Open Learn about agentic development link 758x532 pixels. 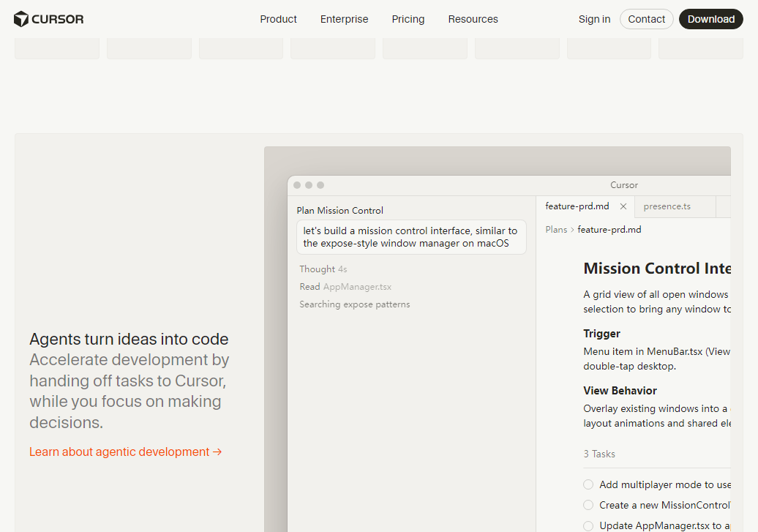125,452
